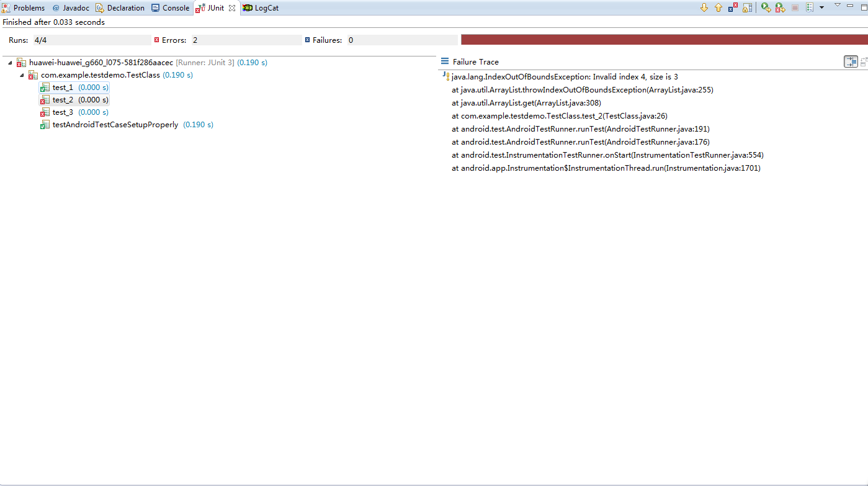Click the TestClass suite error icon
868x486 pixels.
[33, 75]
